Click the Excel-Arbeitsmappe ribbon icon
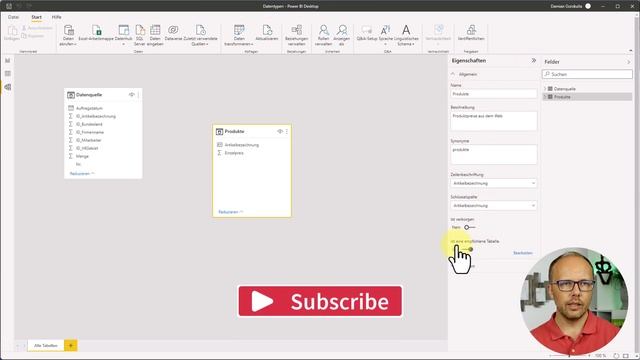Screen dimensions: 640x360 pyautogui.click(x=96, y=33)
